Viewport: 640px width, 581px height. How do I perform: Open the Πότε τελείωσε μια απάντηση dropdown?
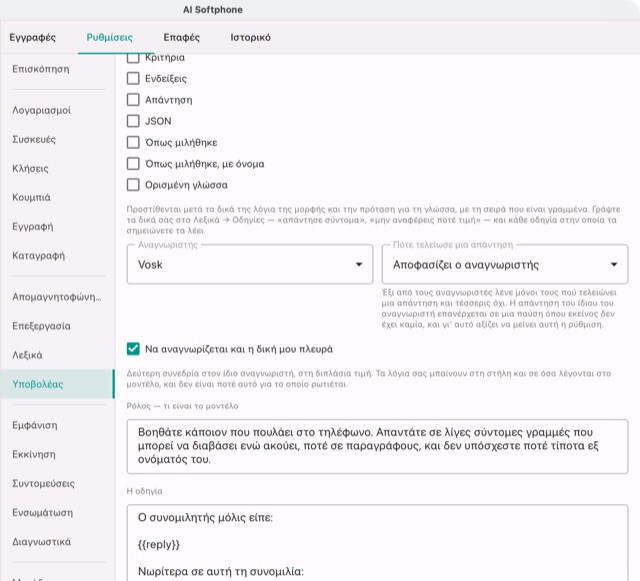click(x=505, y=265)
